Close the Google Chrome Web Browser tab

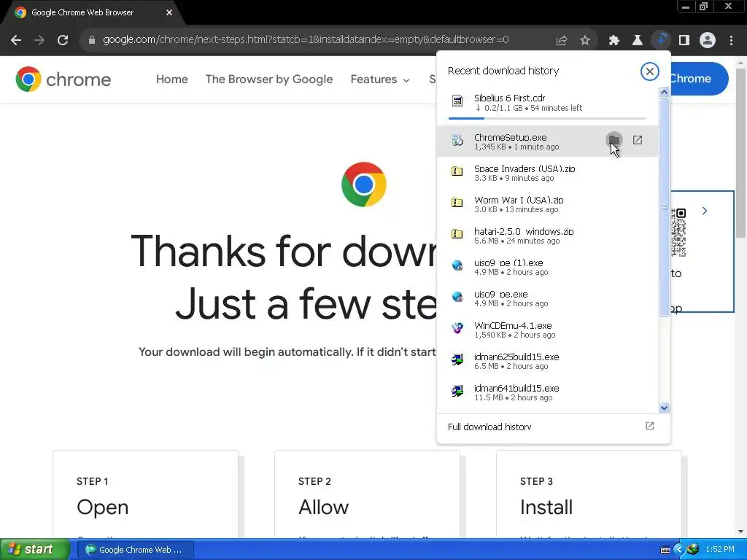tap(169, 13)
